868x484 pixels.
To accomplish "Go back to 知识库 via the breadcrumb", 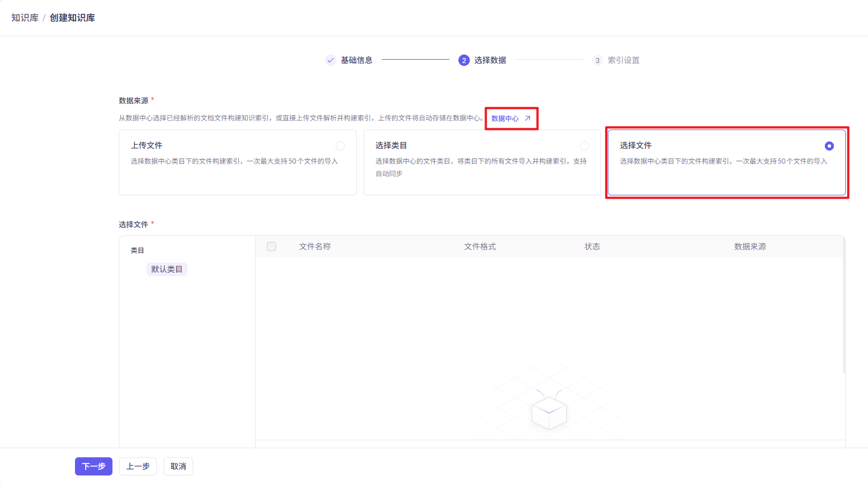I will click(25, 18).
